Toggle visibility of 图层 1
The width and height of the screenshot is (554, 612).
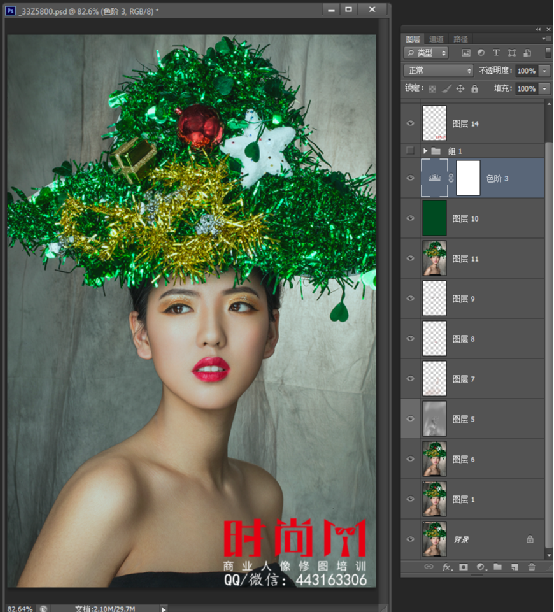(410, 499)
